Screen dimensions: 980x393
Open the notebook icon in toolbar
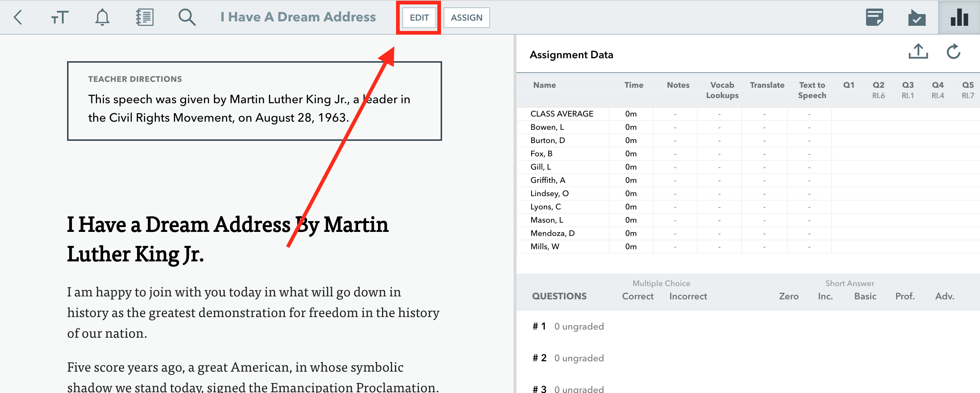point(144,18)
